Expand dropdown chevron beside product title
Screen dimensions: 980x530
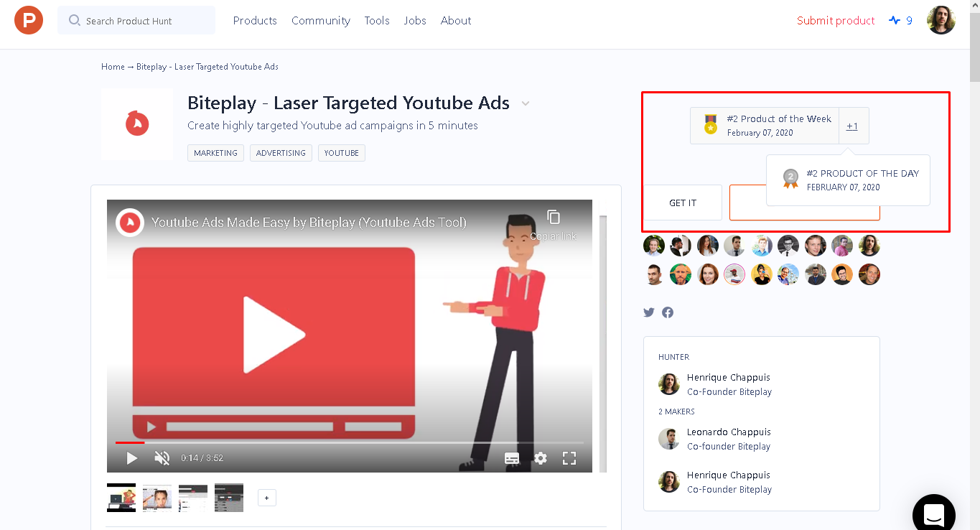[x=526, y=103]
